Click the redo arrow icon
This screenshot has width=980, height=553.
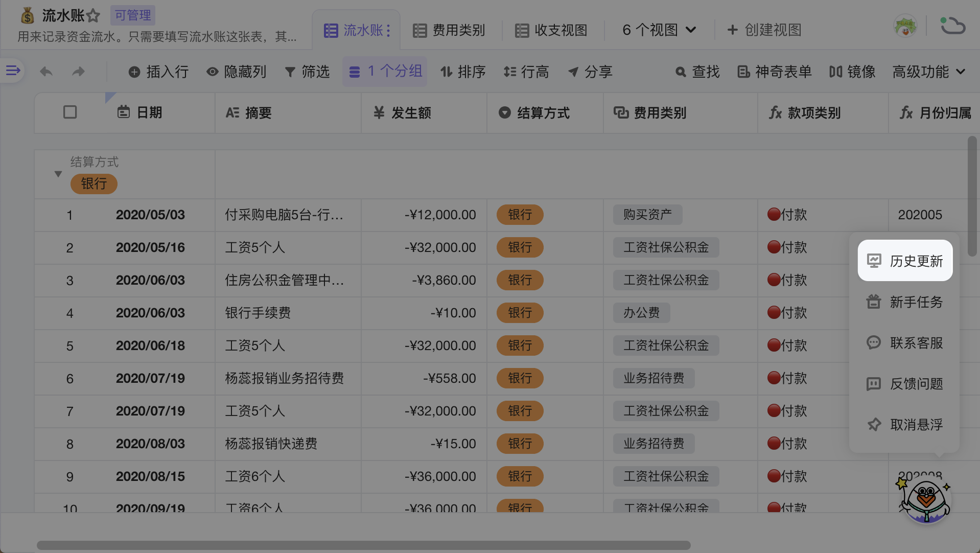(x=78, y=72)
